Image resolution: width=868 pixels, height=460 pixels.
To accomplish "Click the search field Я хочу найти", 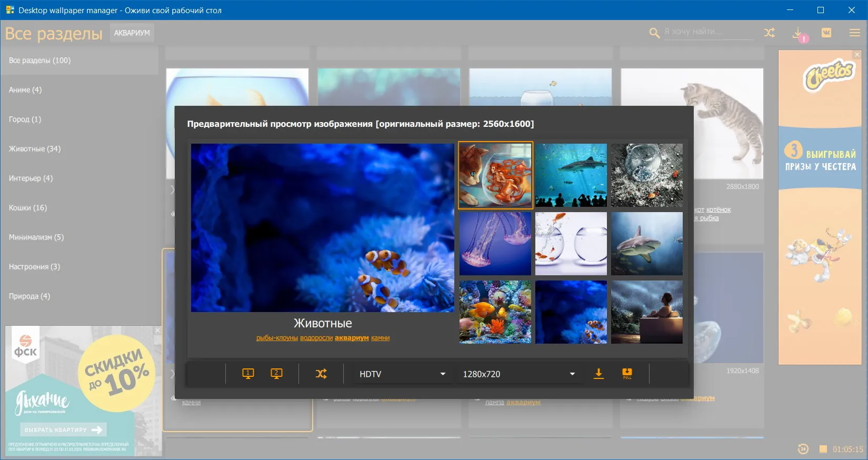I will pyautogui.click(x=708, y=32).
